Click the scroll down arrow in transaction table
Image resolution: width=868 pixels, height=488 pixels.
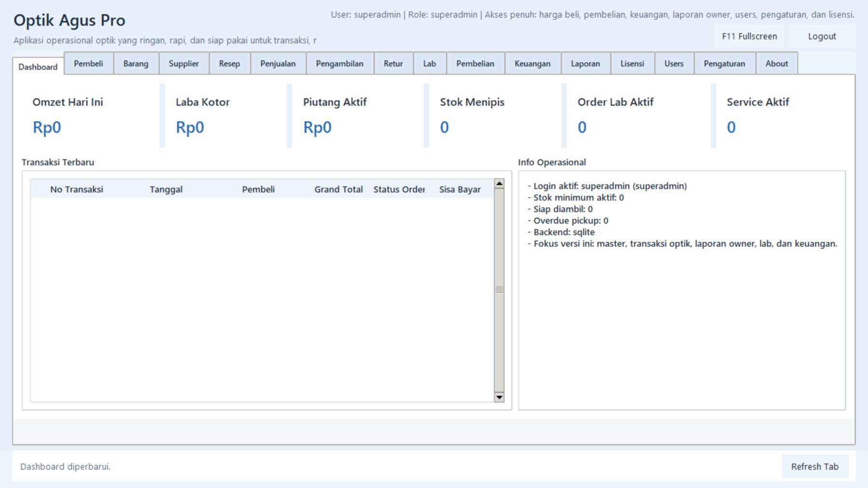point(500,397)
